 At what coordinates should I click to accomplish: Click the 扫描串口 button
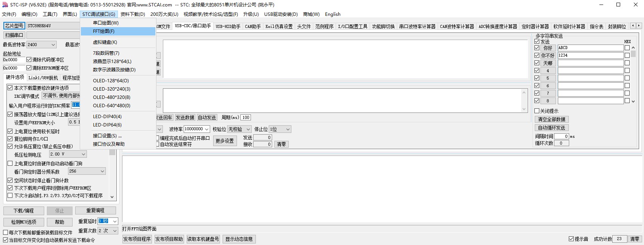pyautogui.click(x=14, y=35)
